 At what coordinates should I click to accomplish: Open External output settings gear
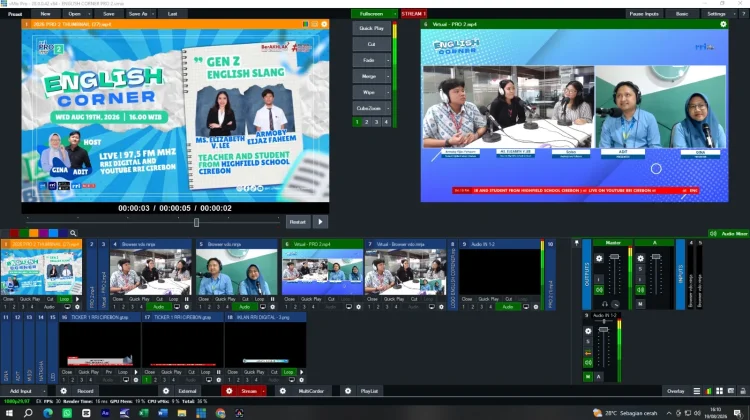coord(166,391)
